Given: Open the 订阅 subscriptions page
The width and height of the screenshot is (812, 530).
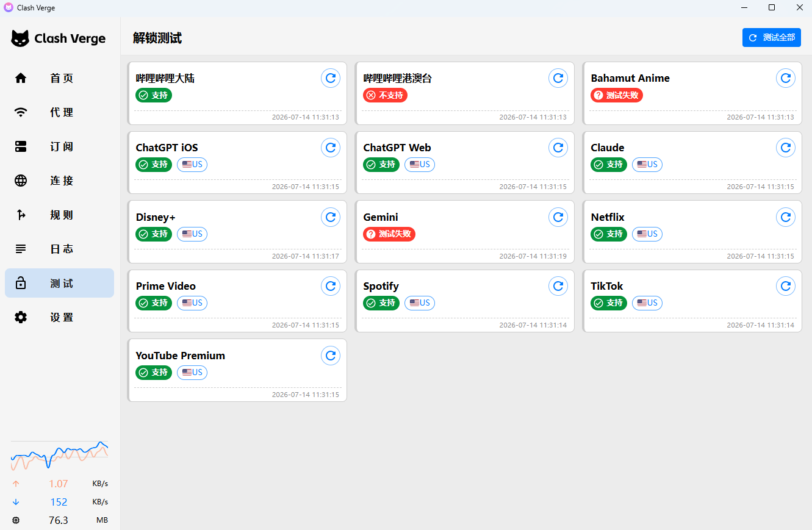Looking at the screenshot, I should 59,146.
